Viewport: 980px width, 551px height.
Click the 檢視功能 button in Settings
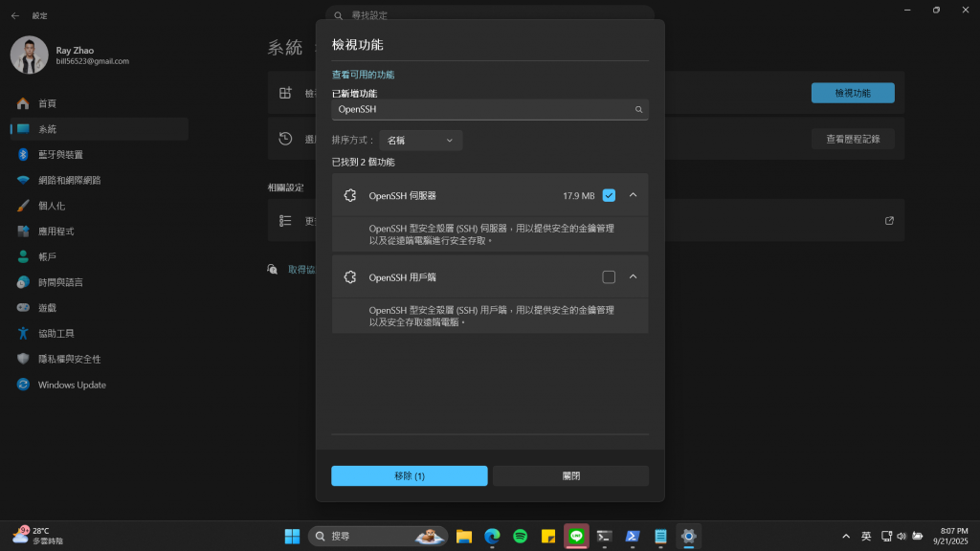click(853, 93)
